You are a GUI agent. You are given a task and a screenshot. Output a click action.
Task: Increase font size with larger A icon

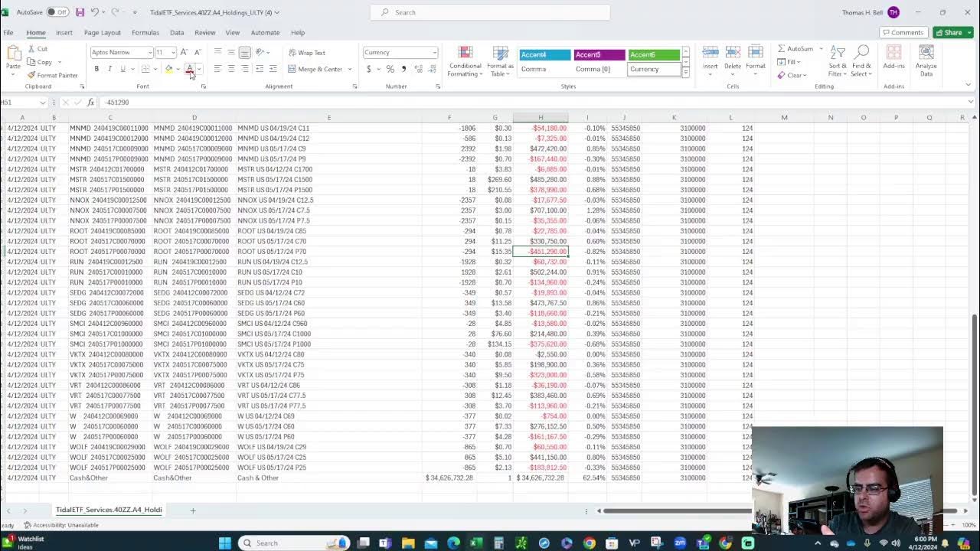click(185, 52)
